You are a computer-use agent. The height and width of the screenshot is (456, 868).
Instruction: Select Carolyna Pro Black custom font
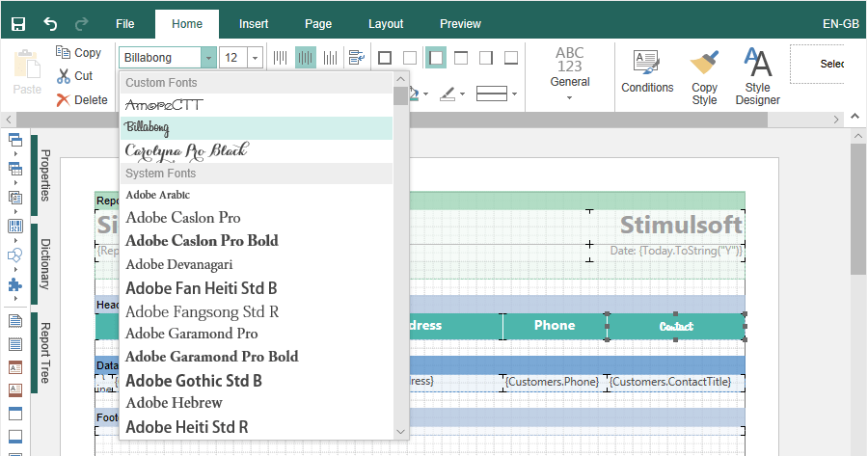[x=186, y=150]
